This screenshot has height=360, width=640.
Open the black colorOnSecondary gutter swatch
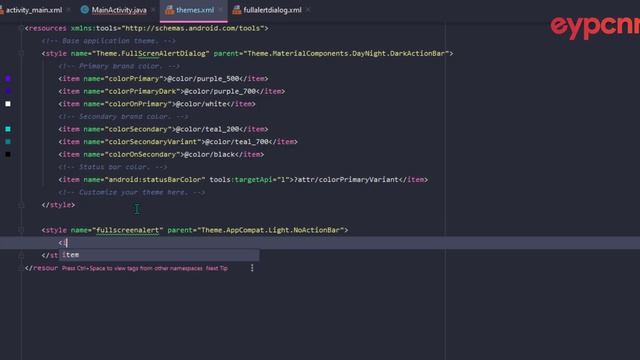tap(8, 154)
